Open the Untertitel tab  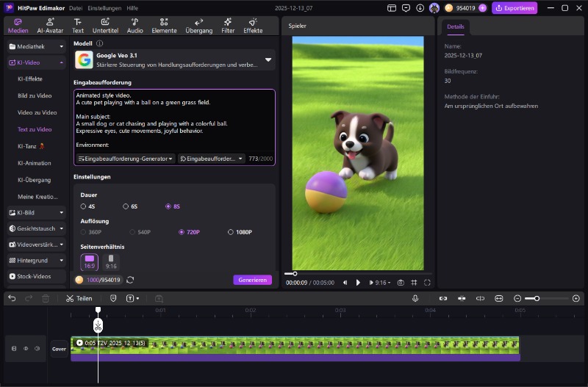pyautogui.click(x=105, y=26)
